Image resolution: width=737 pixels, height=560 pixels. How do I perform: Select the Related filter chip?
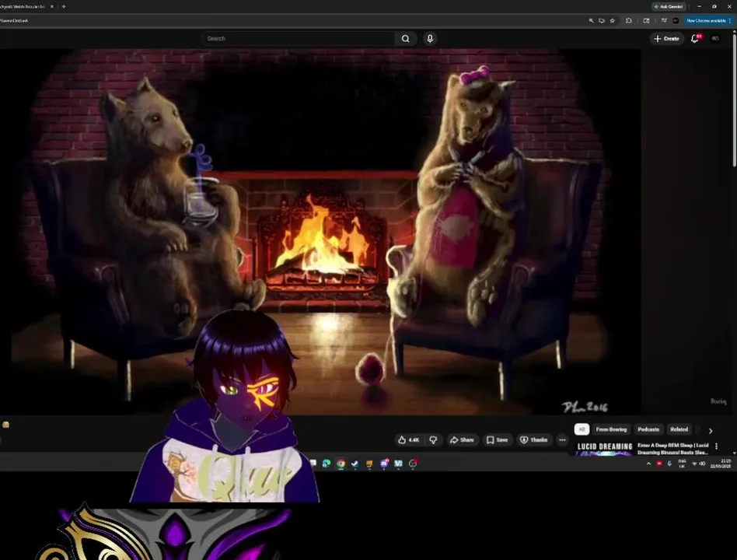[679, 429]
